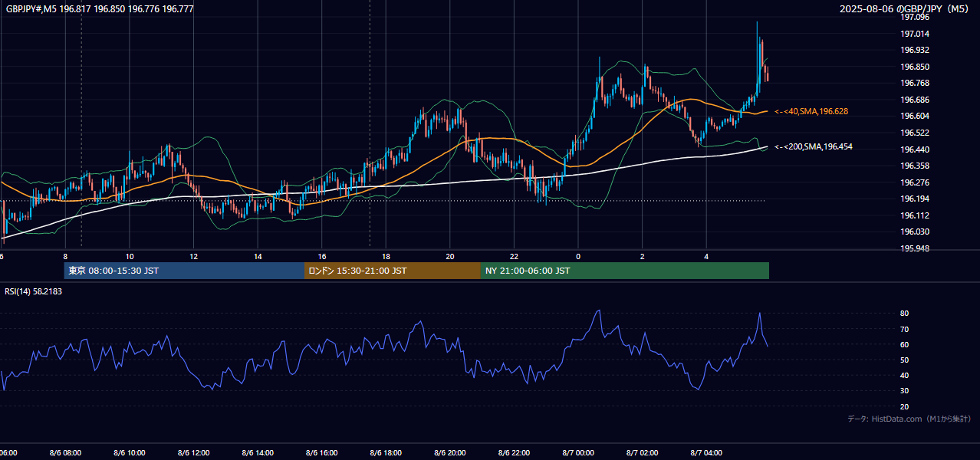The height and width of the screenshot is (460, 980).
Task: Click RSI scale value 60
Action: [905, 344]
